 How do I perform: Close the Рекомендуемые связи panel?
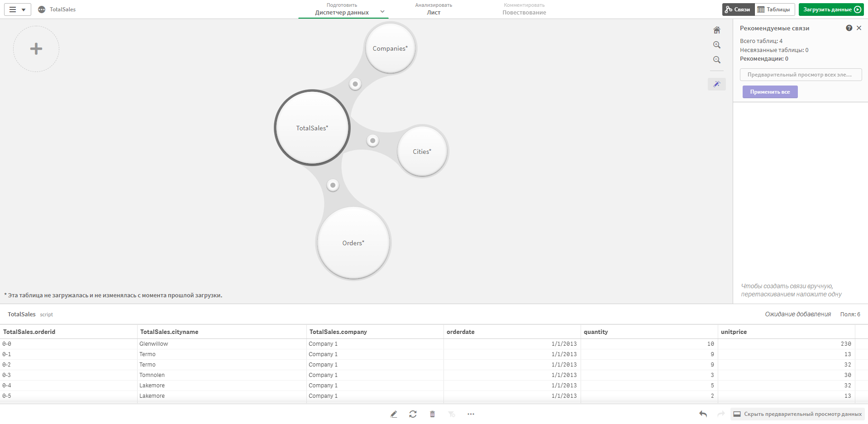click(x=859, y=28)
